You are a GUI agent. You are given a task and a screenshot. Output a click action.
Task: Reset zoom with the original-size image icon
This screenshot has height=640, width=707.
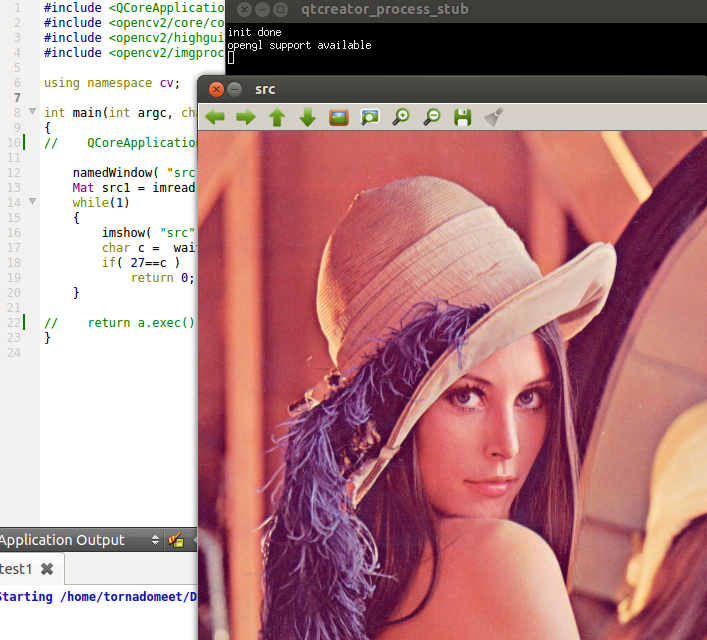[x=339, y=117]
